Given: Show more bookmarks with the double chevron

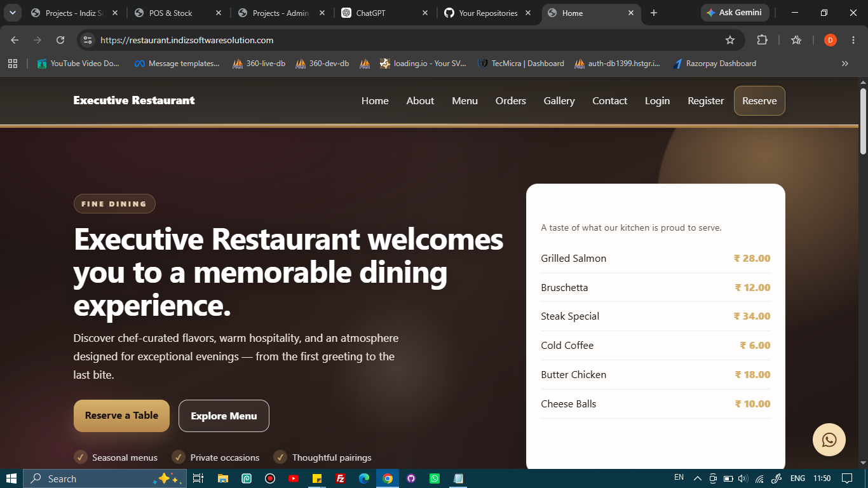Looking at the screenshot, I should tap(845, 64).
